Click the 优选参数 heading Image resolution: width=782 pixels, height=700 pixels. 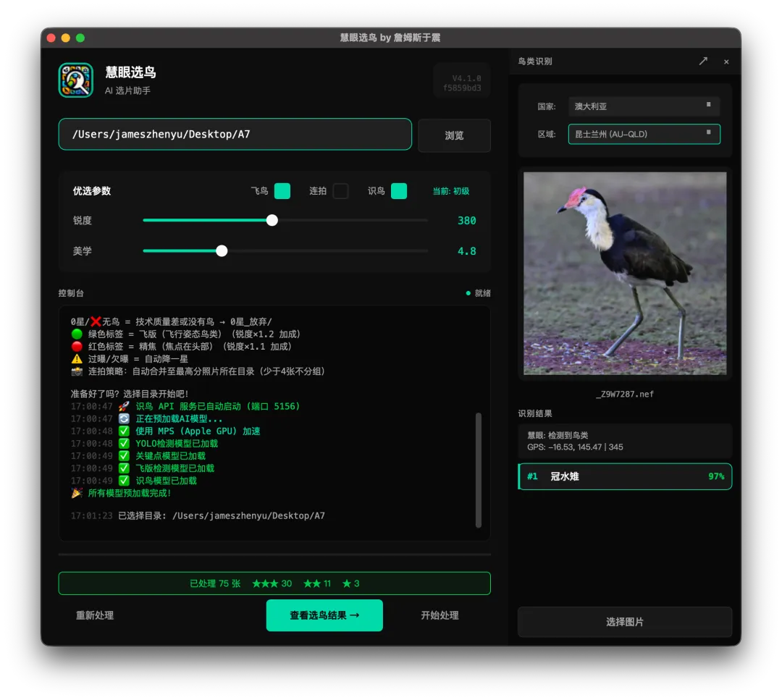(x=92, y=191)
